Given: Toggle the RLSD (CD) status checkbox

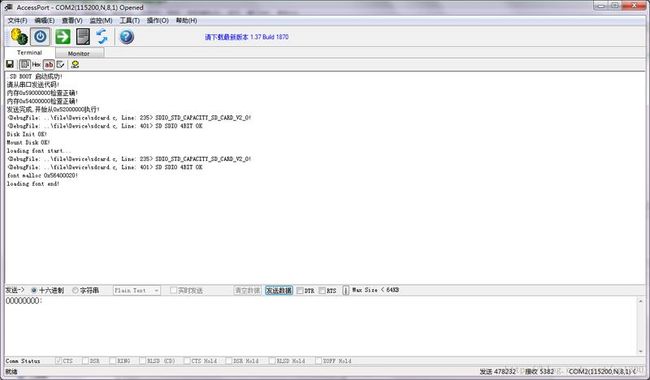Looking at the screenshot, I should coord(142,361).
